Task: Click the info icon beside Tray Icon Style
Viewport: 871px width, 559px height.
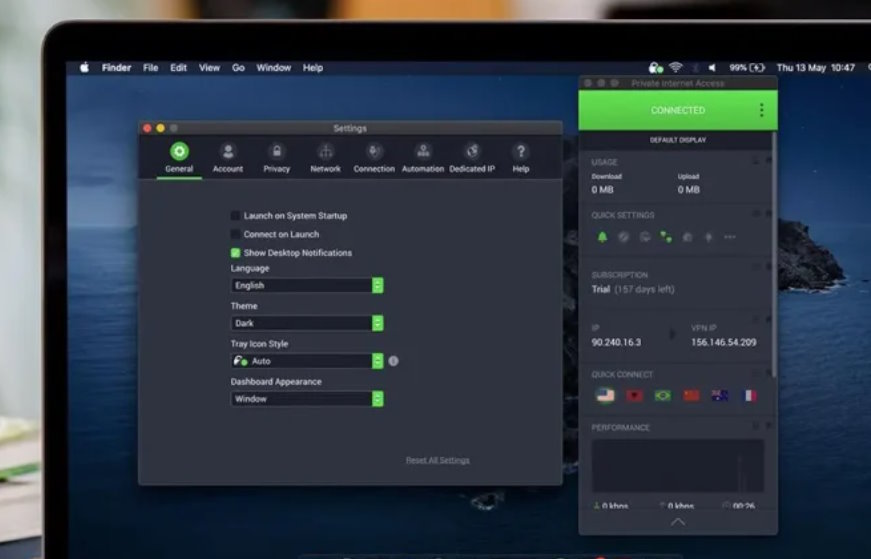Action: (x=393, y=361)
